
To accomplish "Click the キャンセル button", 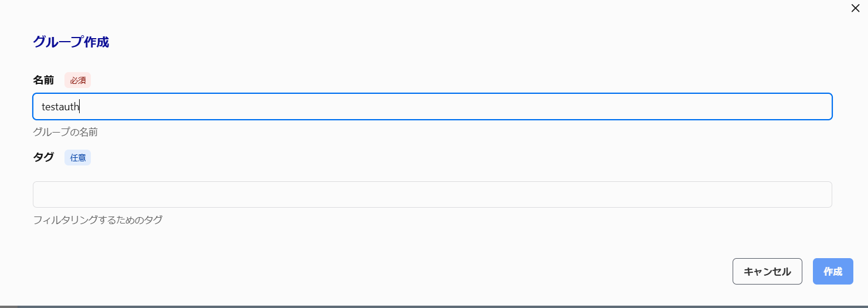I will 767,272.
